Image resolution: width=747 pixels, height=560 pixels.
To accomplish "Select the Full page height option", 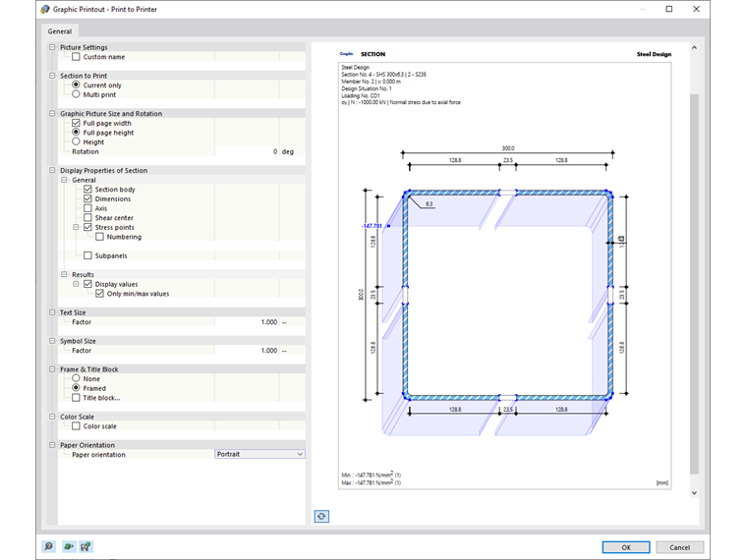I will click(x=76, y=132).
